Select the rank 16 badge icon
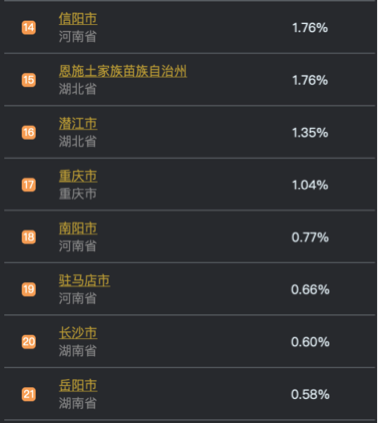The width and height of the screenshot is (378, 424). pyautogui.click(x=29, y=132)
